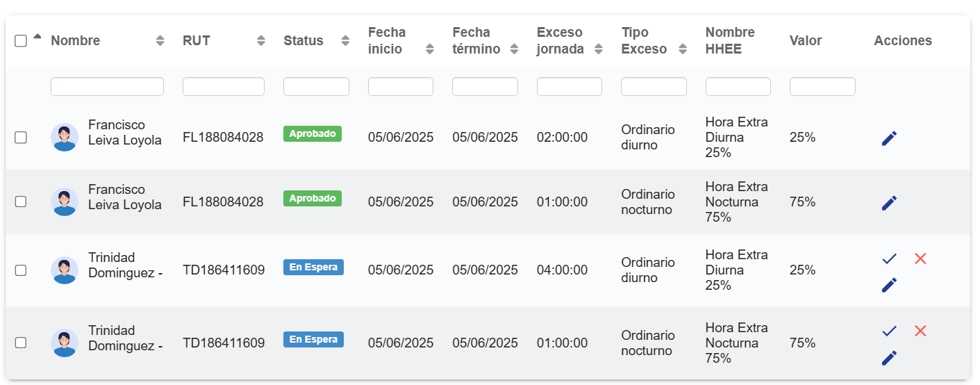Image resolution: width=980 pixels, height=385 pixels.
Task: Edit Trinidad's Ordinario diurno overtime record
Action: pos(889,285)
